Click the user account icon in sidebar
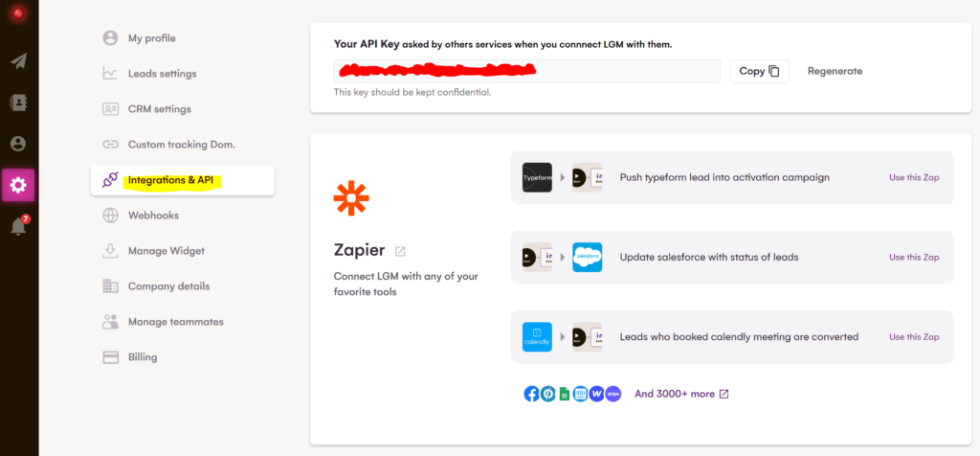The image size is (980, 456). coord(18,144)
